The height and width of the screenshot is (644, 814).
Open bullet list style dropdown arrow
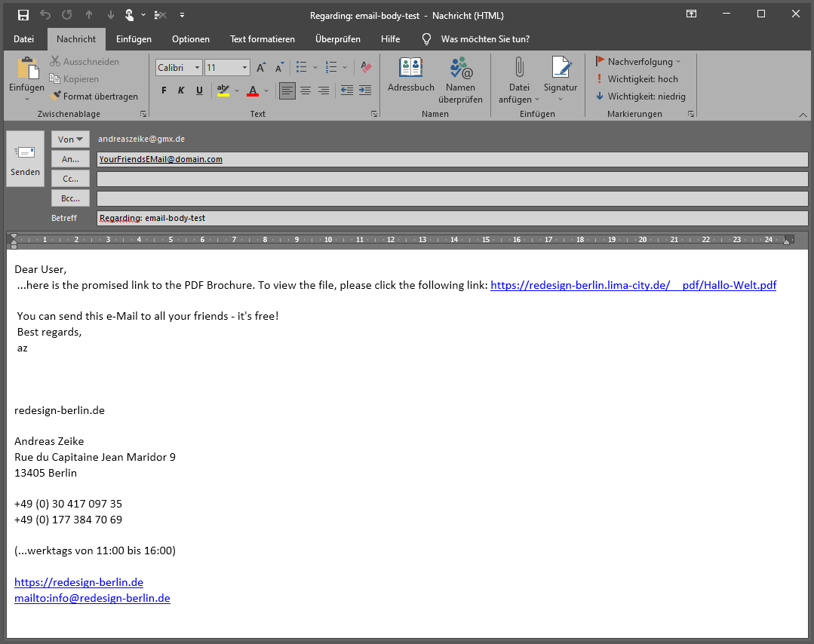click(315, 67)
